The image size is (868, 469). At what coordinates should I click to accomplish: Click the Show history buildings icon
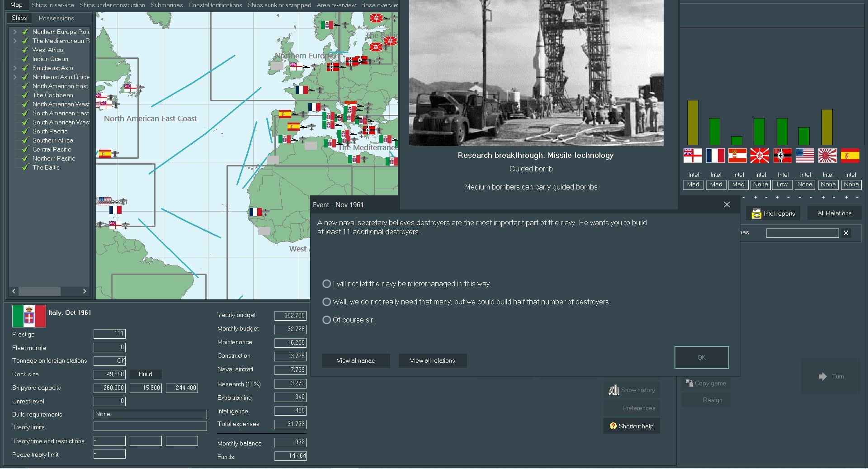click(x=613, y=390)
